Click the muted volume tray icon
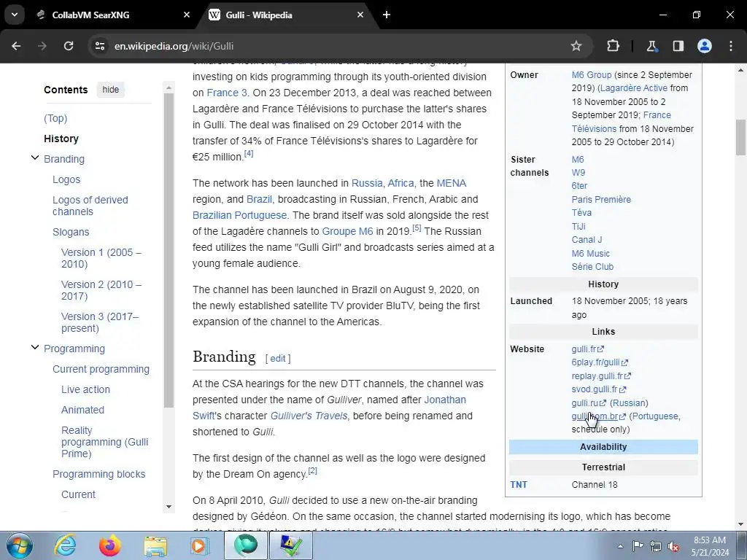Image resolution: width=747 pixels, height=560 pixels. pyautogui.click(x=673, y=547)
